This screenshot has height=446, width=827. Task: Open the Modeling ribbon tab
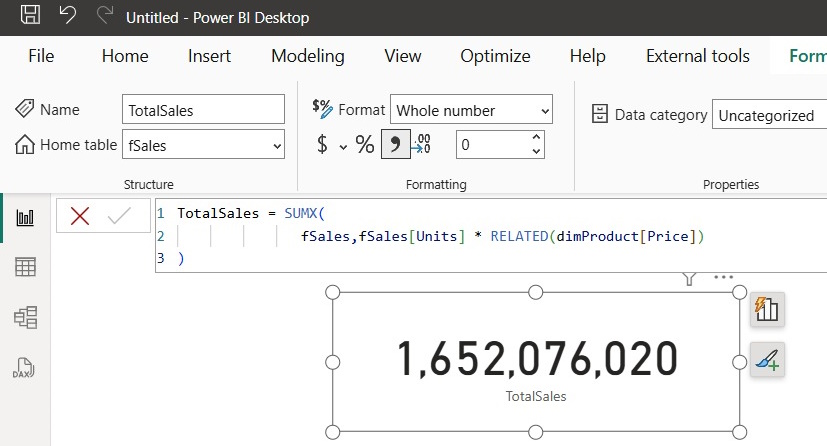point(308,56)
